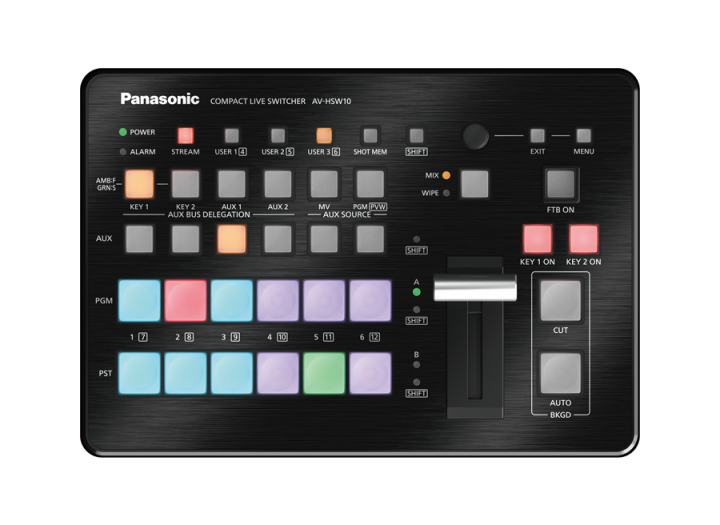Select PST source 5 green button
This screenshot has height=525, width=720.
point(324,373)
